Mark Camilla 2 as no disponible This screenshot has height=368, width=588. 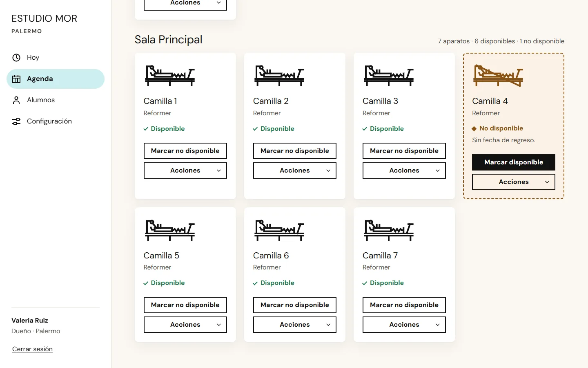[x=295, y=151]
